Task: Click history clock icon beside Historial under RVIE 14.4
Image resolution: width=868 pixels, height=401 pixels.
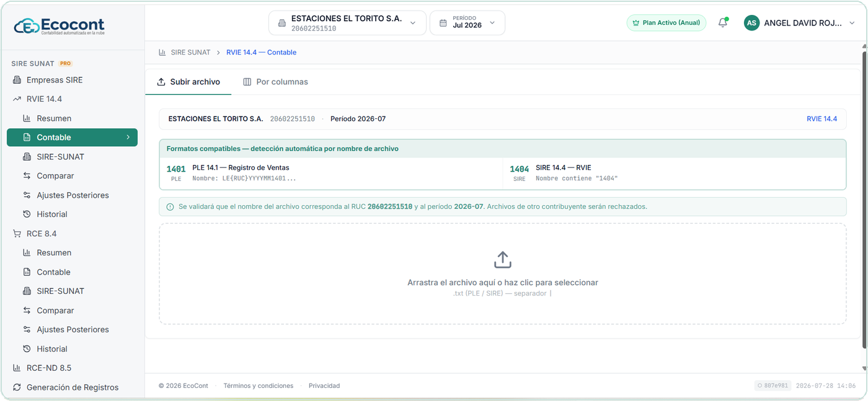Action: (27, 214)
